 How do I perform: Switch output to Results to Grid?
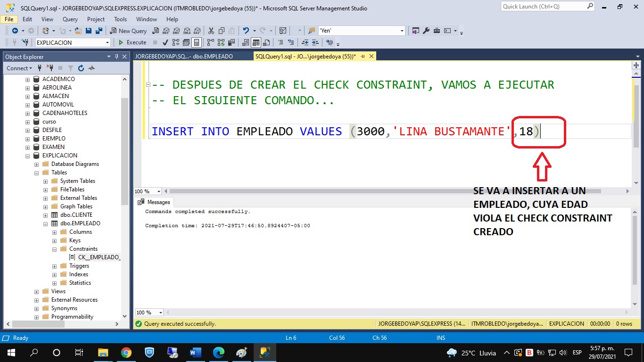(x=256, y=42)
